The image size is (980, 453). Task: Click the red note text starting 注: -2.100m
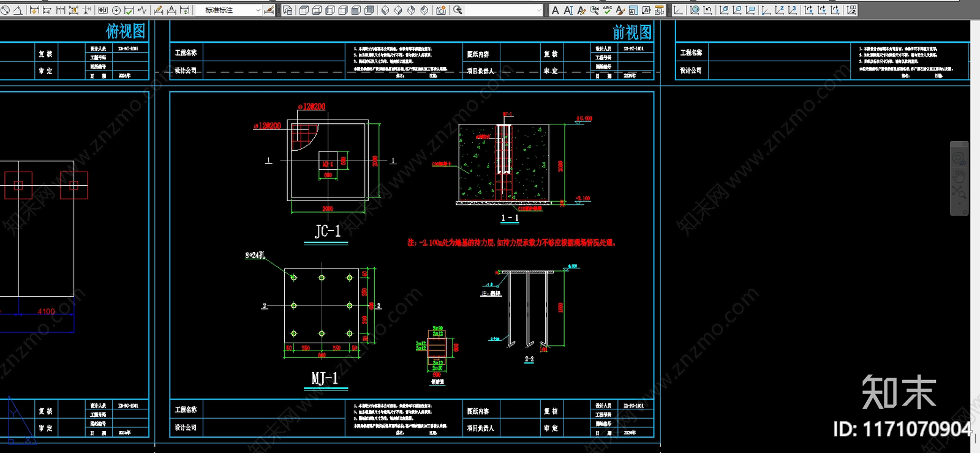[511, 243]
